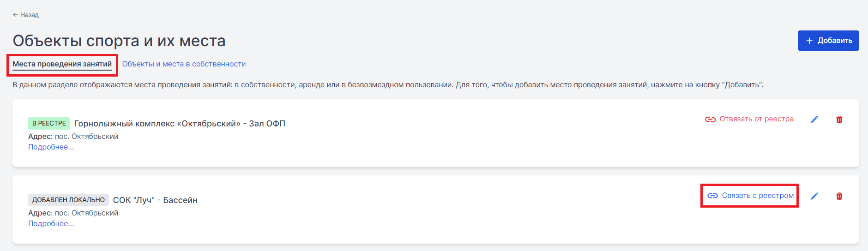This screenshot has width=868, height=251.
Task: Click the back arrow icon near Назад
Action: [15, 15]
